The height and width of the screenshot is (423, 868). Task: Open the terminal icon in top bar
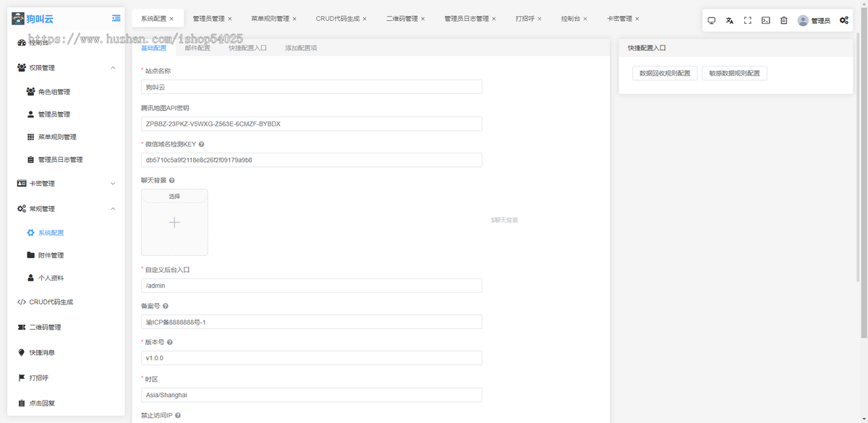766,21
